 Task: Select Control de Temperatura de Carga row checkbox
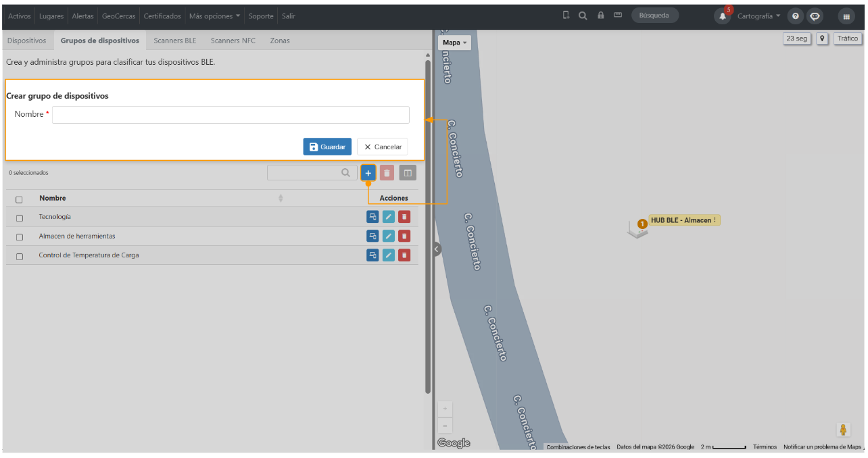pos(20,256)
